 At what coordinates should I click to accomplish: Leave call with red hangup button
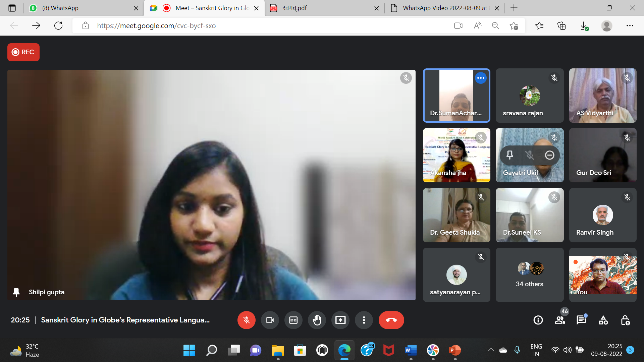click(x=391, y=320)
